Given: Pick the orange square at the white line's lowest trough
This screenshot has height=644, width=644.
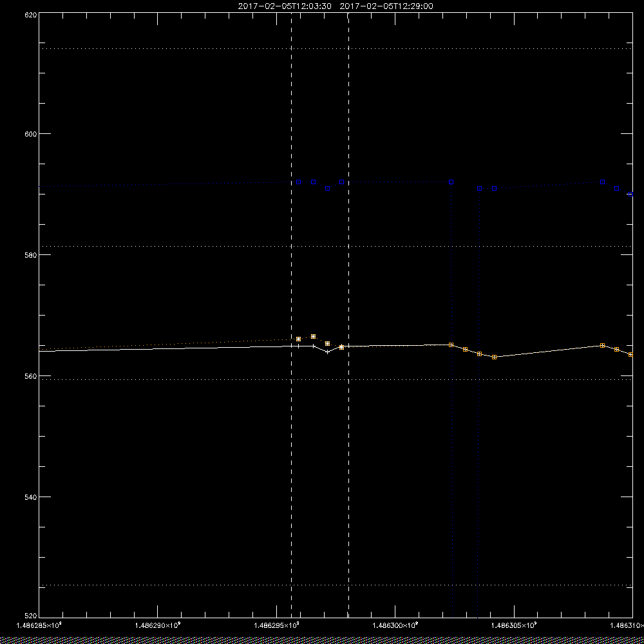Looking at the screenshot, I should [494, 357].
